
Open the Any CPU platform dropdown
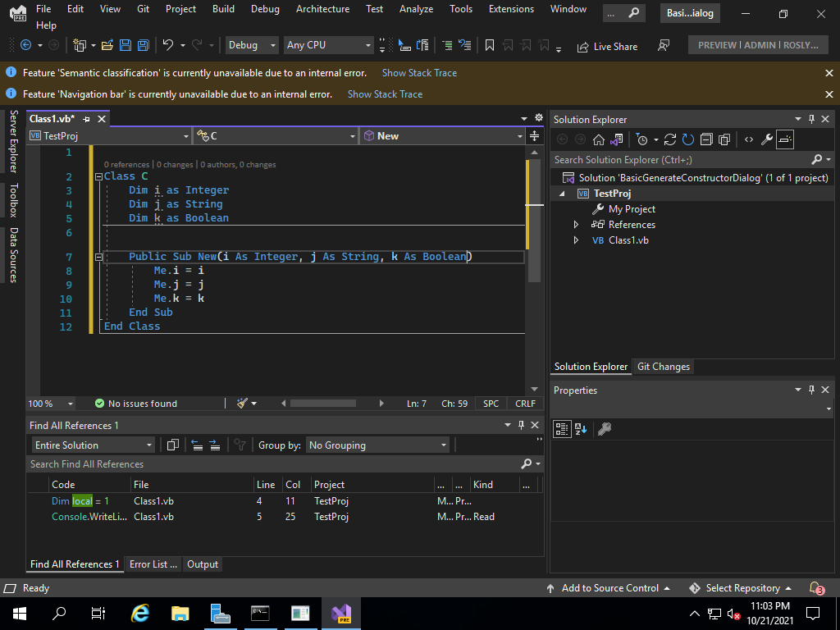[x=328, y=46]
